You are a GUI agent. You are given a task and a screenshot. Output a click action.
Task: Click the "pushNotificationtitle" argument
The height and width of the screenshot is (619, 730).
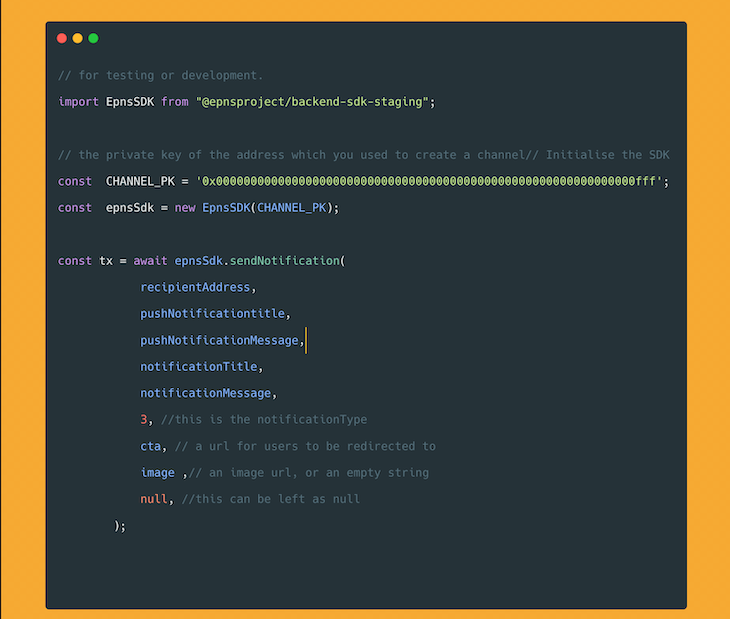point(212,314)
